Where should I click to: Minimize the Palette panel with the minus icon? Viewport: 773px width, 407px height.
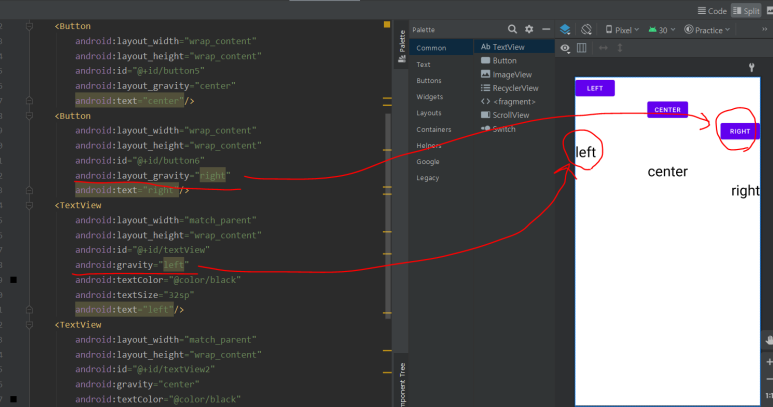click(x=546, y=30)
